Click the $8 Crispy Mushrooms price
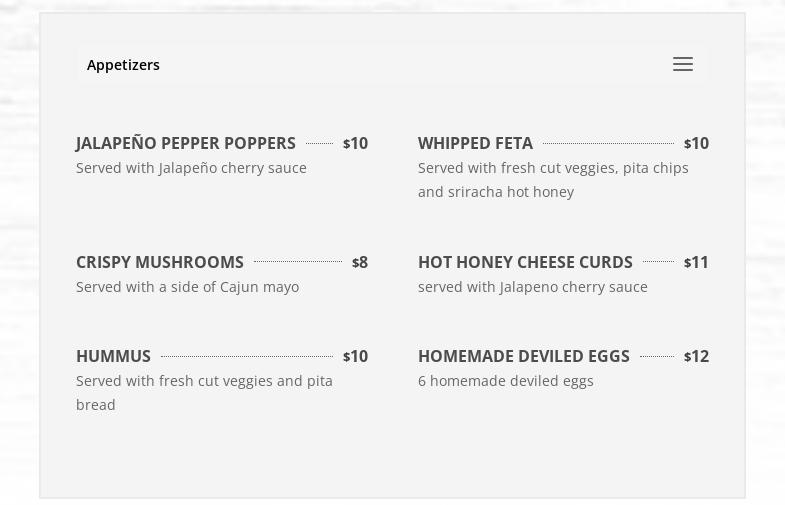This screenshot has width=785, height=505. coord(360,262)
